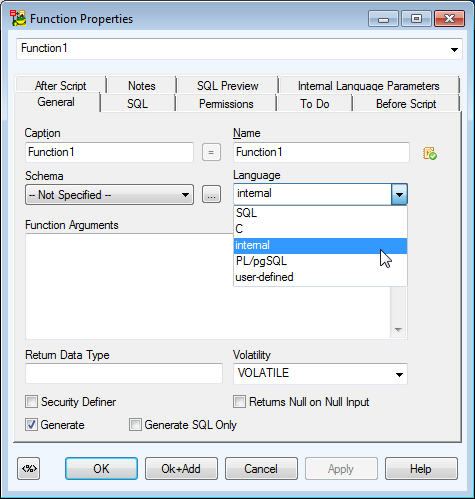Collapse the Language dropdown arrow
This screenshot has height=499, width=475.
tap(399, 194)
